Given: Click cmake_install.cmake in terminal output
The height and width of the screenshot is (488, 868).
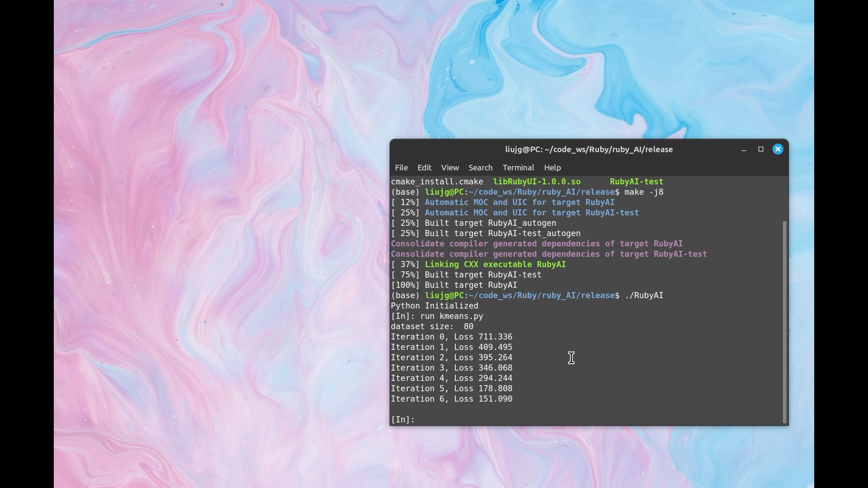Looking at the screenshot, I should [437, 182].
